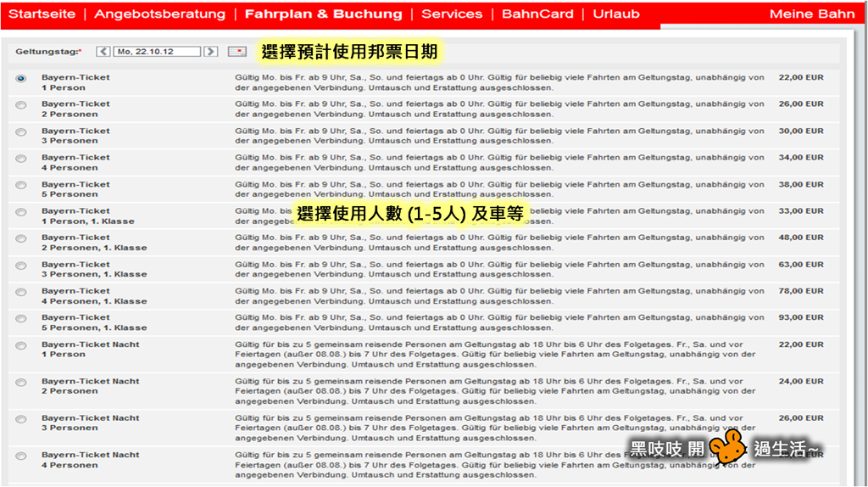
Task: Open the Meine Bahn tab
Action: click(x=812, y=14)
